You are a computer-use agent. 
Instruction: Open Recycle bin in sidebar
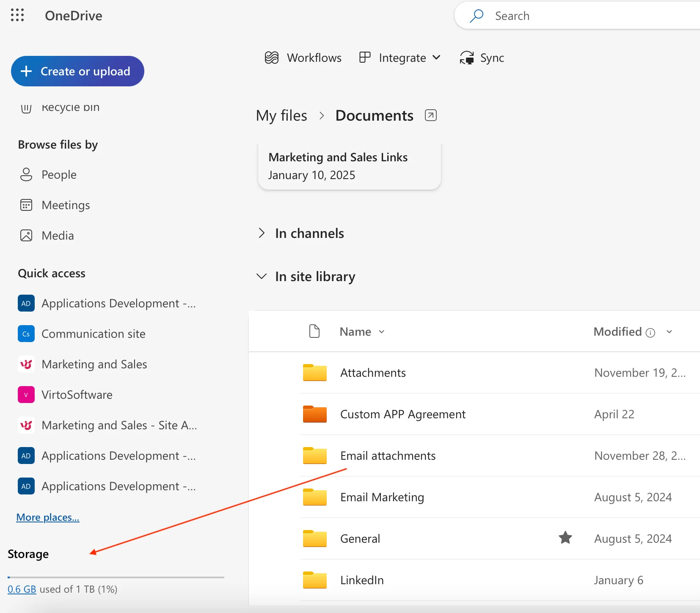pos(71,108)
